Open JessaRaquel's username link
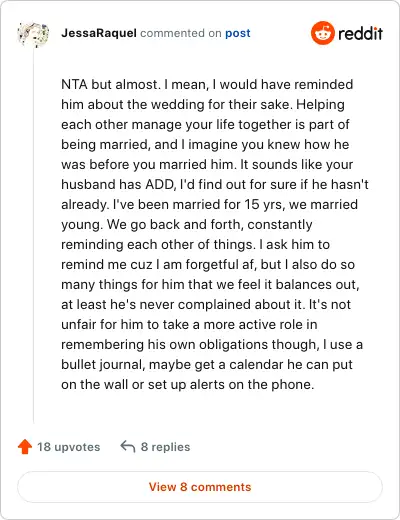The image size is (400, 520). tap(99, 33)
